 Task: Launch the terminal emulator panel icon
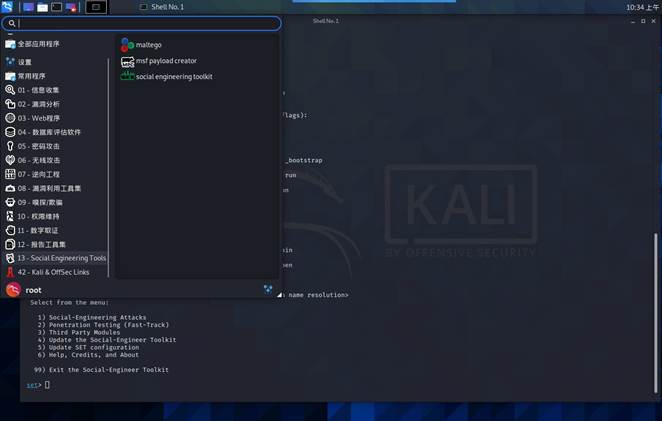[57, 7]
